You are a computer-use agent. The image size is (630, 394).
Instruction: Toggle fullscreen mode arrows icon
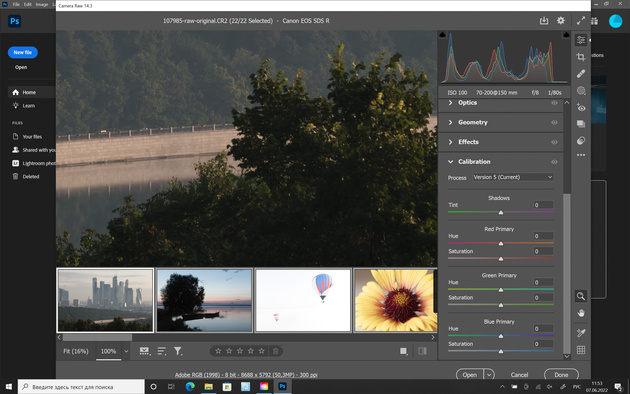[x=581, y=20]
